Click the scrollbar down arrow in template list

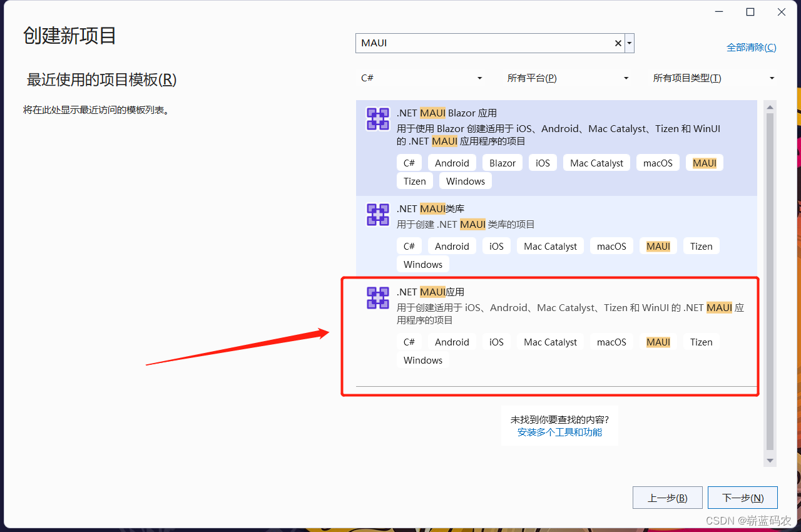pos(770,461)
